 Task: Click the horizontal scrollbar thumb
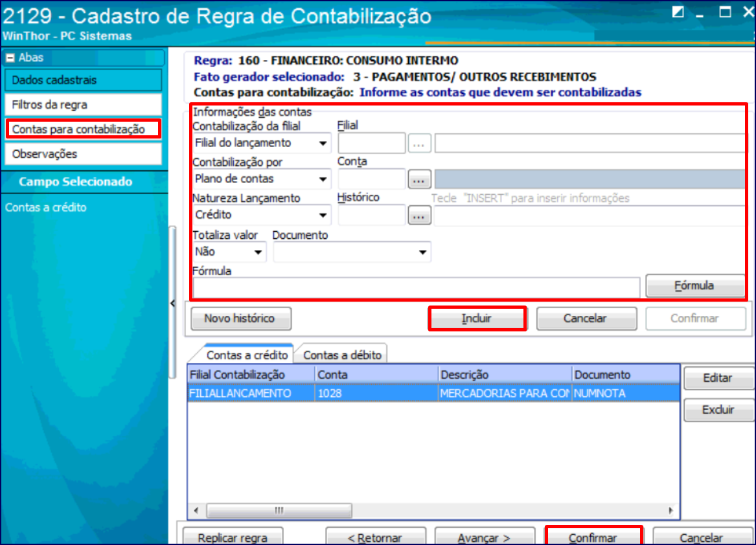279,510
